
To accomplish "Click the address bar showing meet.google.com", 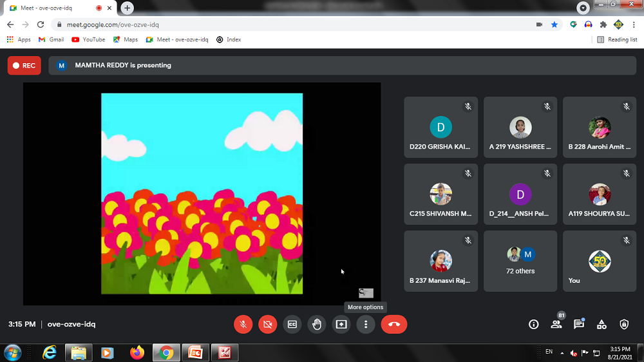I will coord(290,24).
